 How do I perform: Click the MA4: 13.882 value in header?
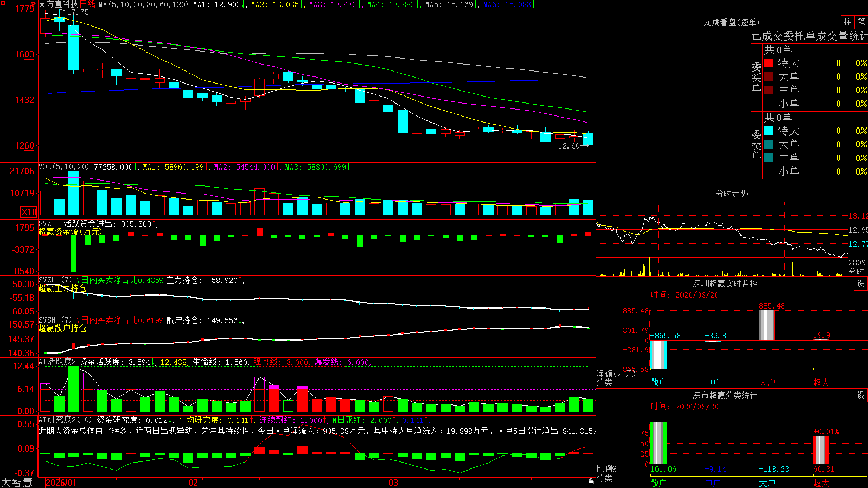tap(393, 4)
